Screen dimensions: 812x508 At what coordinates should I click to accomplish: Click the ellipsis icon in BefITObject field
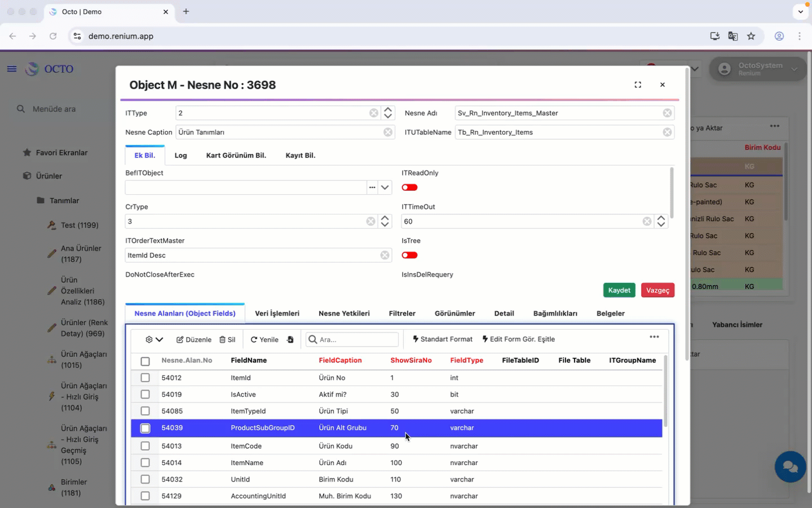coord(372,187)
